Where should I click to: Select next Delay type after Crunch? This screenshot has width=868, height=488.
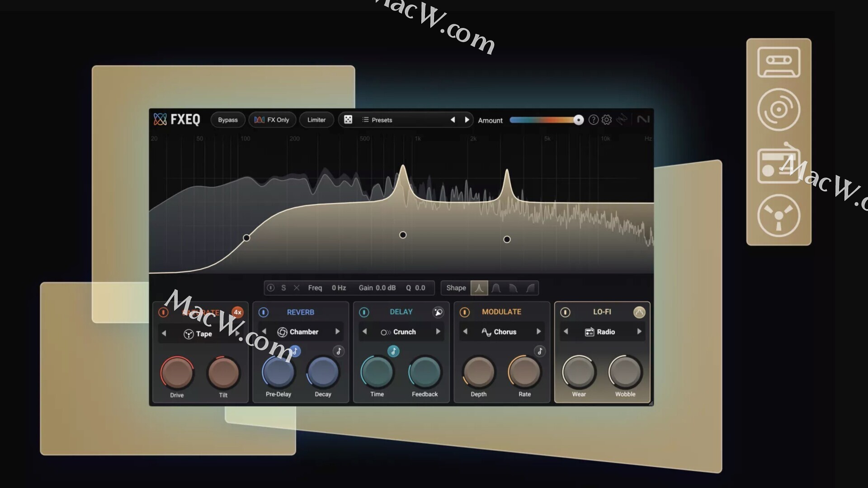438,332
